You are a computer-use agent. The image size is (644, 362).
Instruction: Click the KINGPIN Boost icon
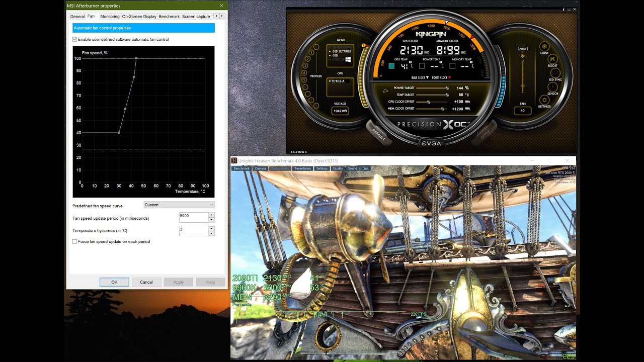coord(553,59)
